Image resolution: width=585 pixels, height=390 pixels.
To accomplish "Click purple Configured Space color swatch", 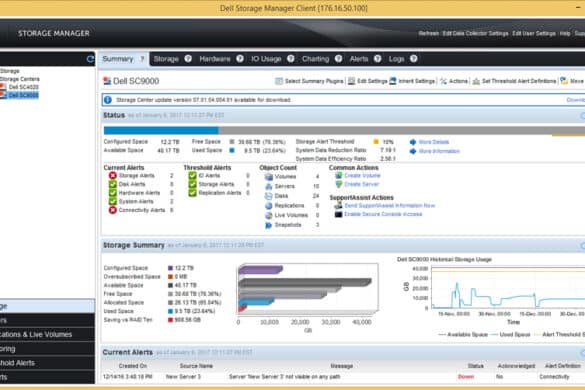I will (170, 268).
